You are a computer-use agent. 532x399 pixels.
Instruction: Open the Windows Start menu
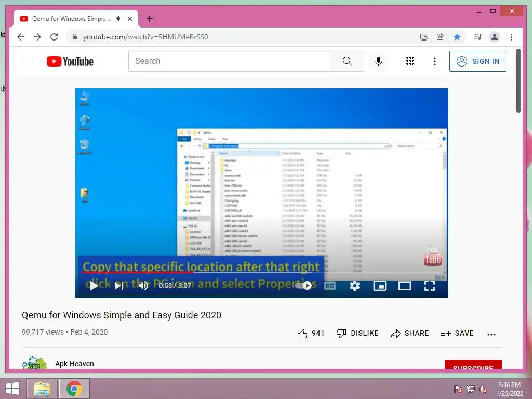click(12, 389)
